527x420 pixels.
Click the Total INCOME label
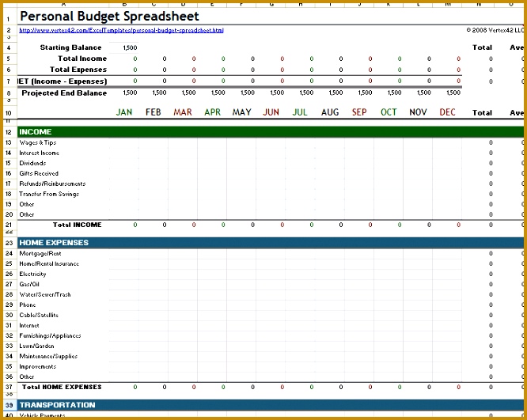(x=77, y=225)
